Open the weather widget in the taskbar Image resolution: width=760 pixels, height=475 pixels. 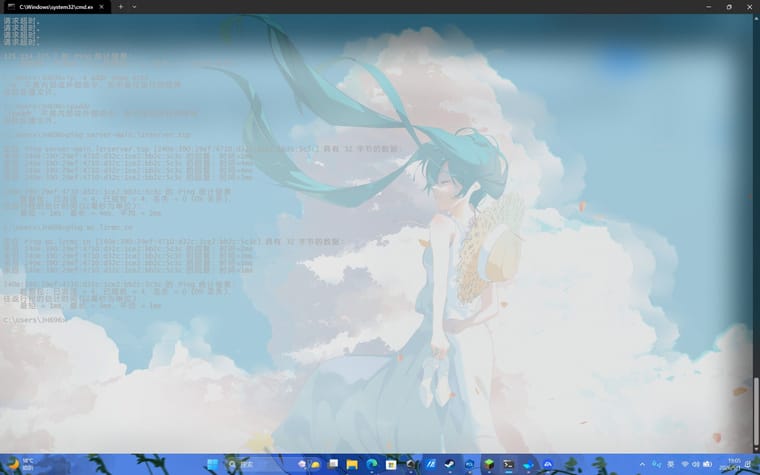tap(21, 464)
